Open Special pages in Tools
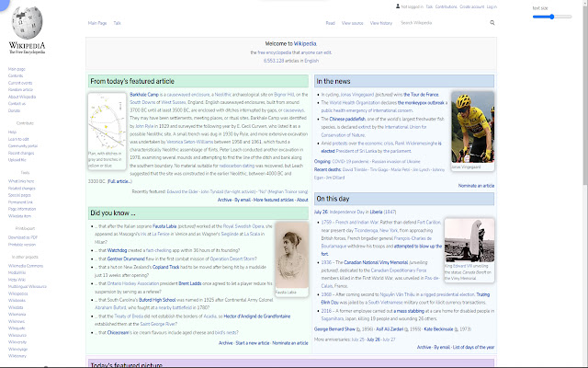 19,195
